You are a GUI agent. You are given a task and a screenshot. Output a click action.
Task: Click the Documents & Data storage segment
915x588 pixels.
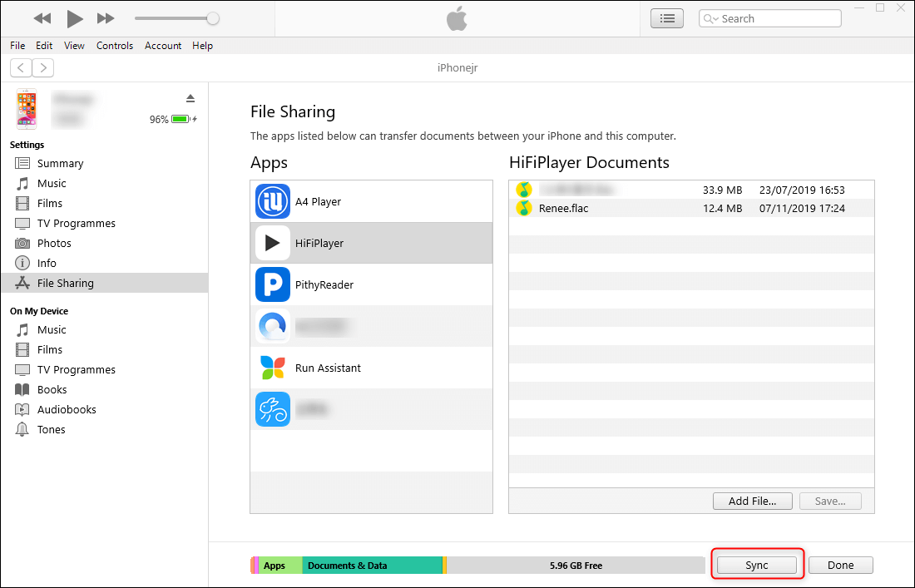(x=372, y=566)
